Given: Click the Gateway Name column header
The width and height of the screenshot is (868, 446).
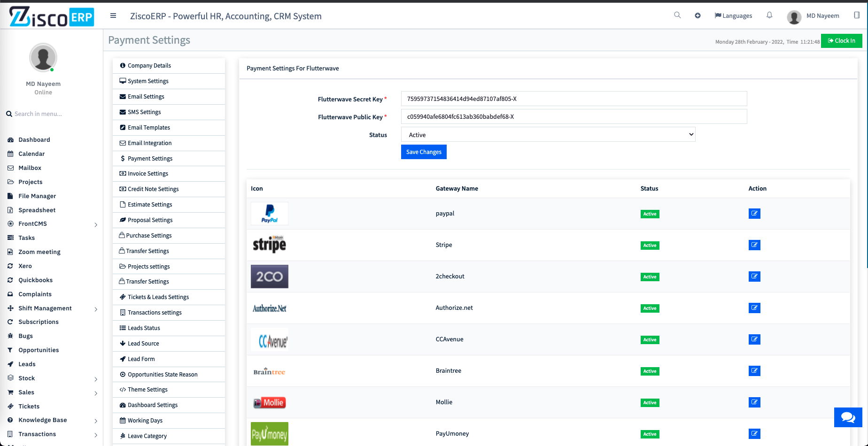Looking at the screenshot, I should click(x=457, y=189).
